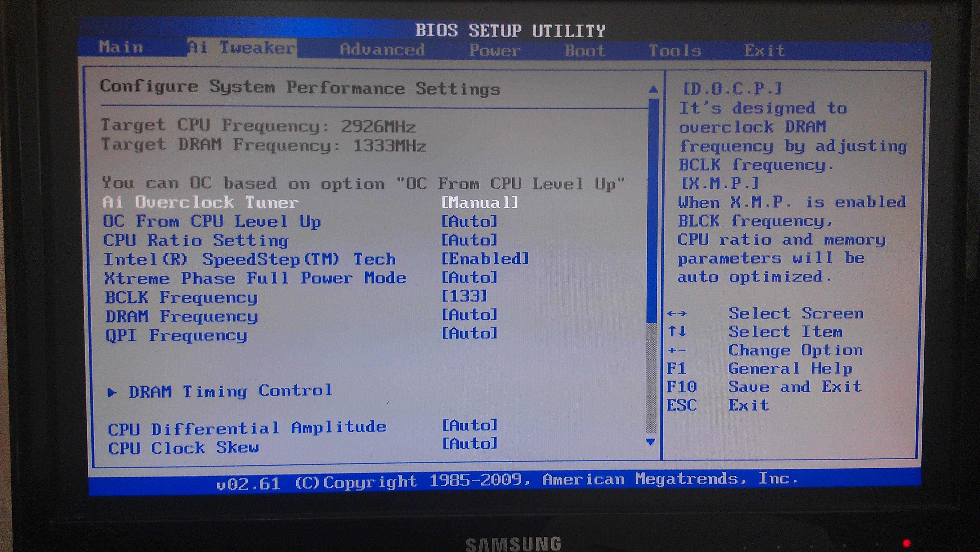
Task: Click the left-right arrows Select Screen icon
Action: [677, 314]
